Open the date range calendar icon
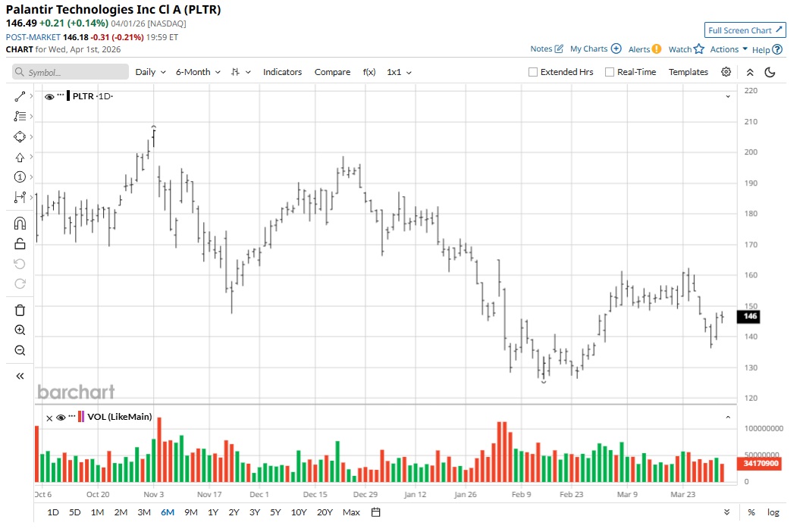 pyautogui.click(x=376, y=512)
